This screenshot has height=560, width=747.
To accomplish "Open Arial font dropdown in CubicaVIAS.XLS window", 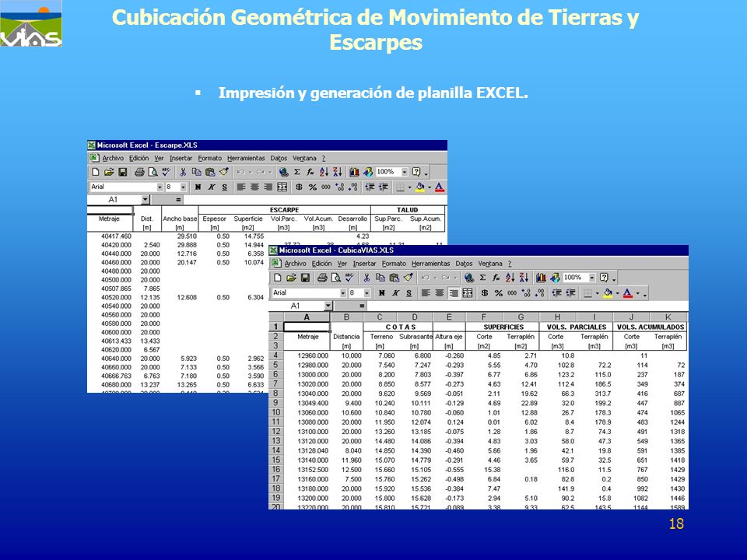I will pos(343,293).
